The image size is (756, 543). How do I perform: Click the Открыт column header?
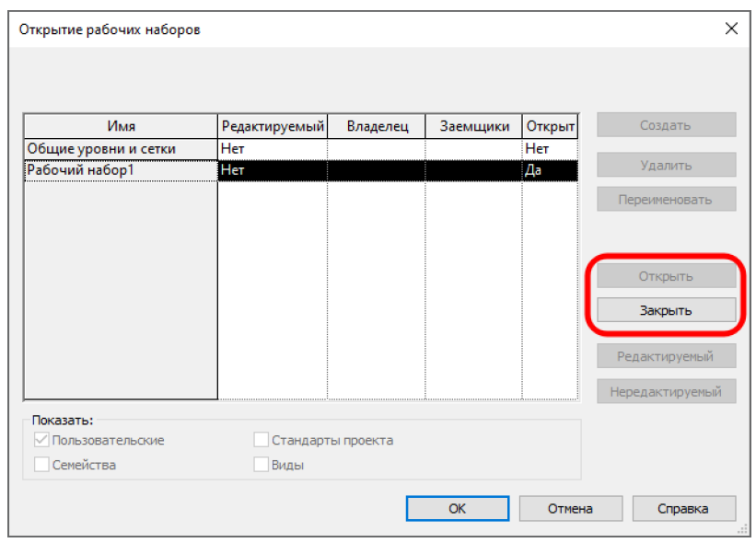coord(550,126)
